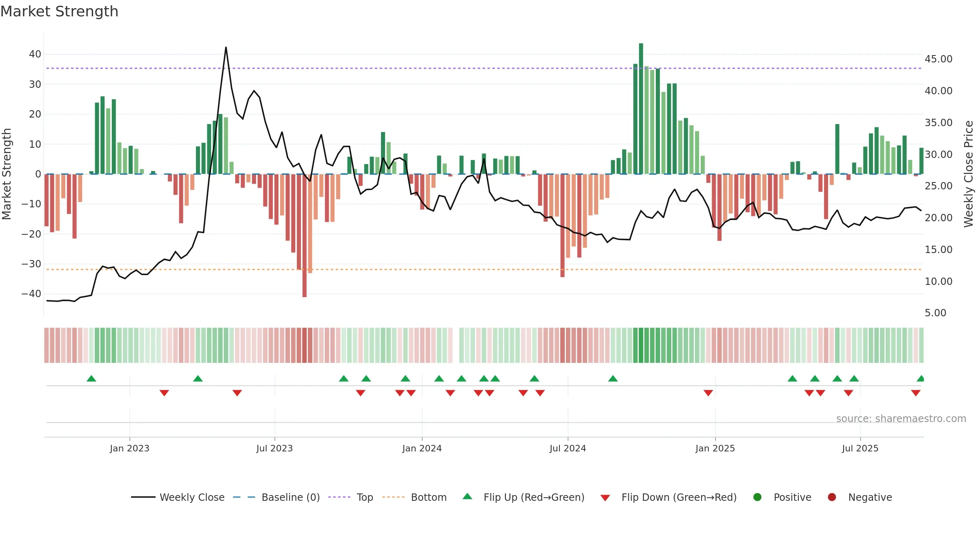This screenshot has width=980, height=551.
Task: Click the 35.00 price tick label
Action: click(938, 122)
